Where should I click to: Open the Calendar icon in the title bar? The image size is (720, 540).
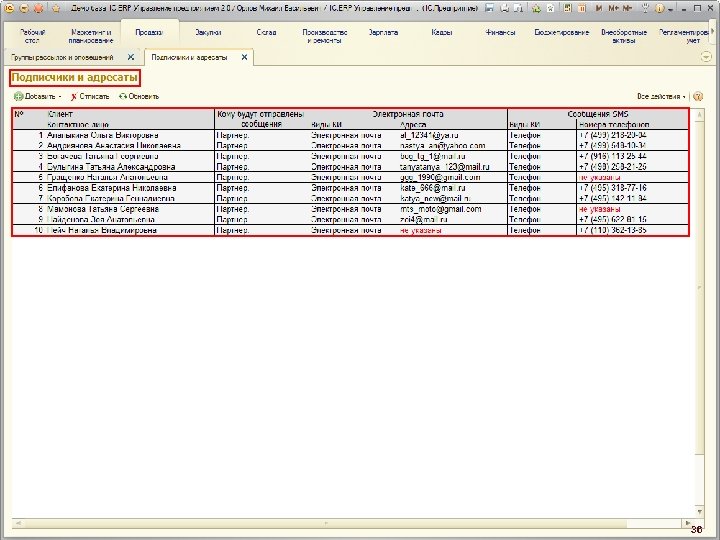pyautogui.click(x=582, y=8)
